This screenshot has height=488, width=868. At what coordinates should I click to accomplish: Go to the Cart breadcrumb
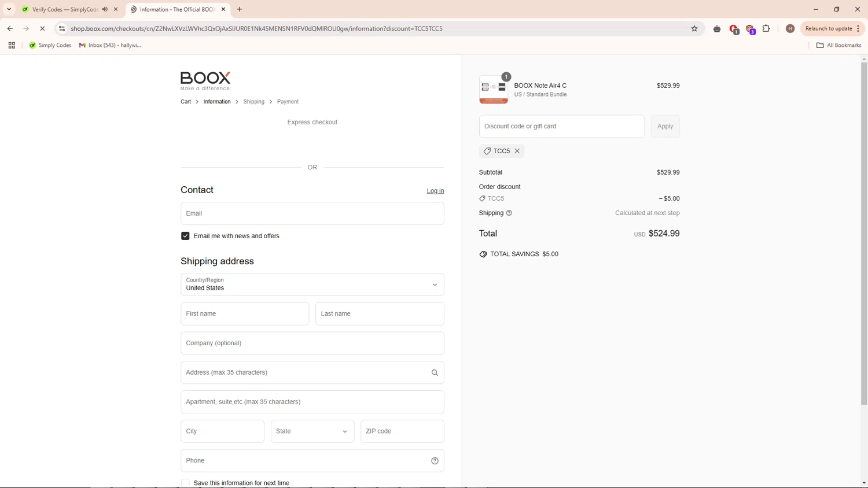click(186, 102)
